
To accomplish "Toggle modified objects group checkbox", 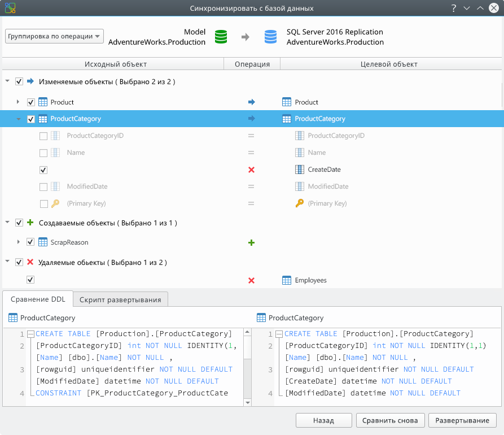I will [x=19, y=81].
